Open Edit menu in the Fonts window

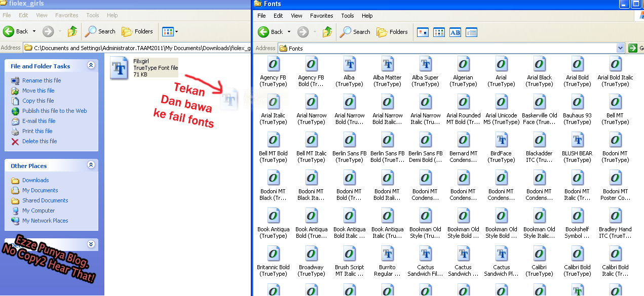coord(278,16)
